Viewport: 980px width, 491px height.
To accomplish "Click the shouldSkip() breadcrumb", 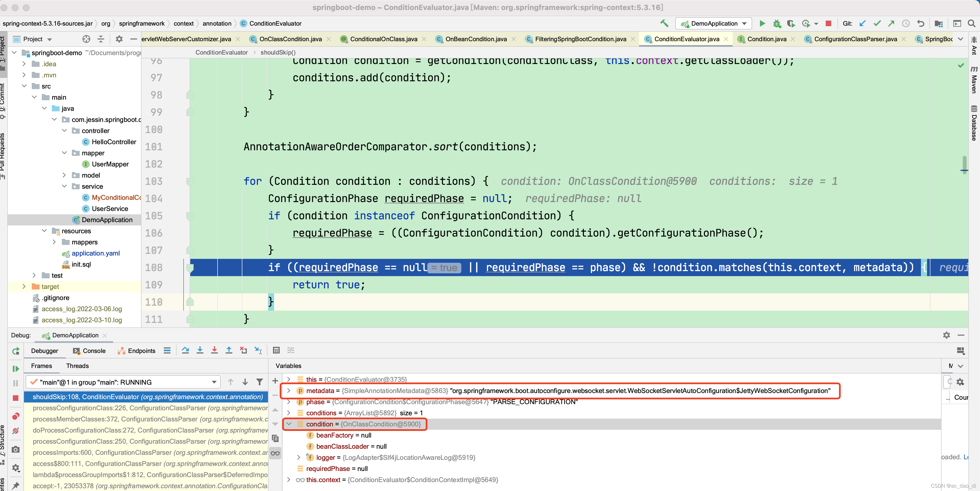I will 278,52.
